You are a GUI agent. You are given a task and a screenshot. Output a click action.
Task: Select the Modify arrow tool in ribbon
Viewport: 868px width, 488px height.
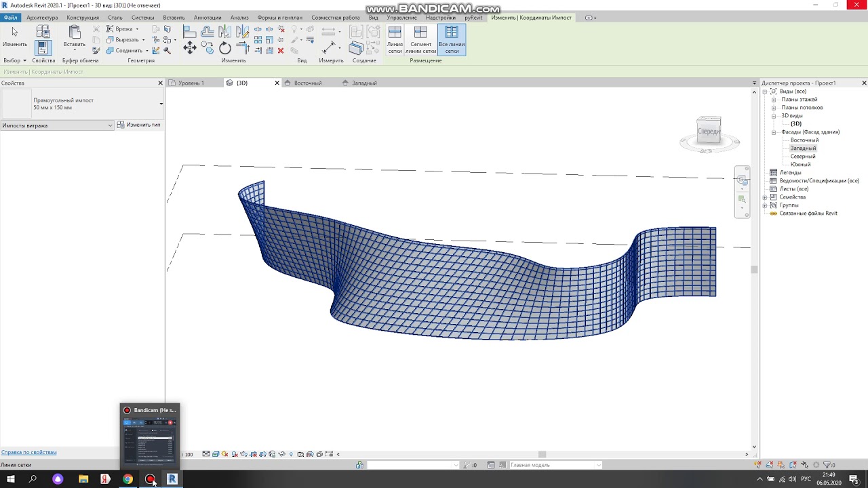(14, 37)
